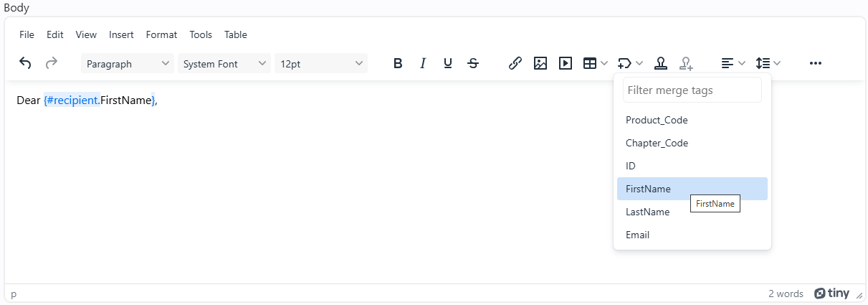Toggle strikethrough formatting
Viewport: 868px width, 305px height.
coord(473,63)
